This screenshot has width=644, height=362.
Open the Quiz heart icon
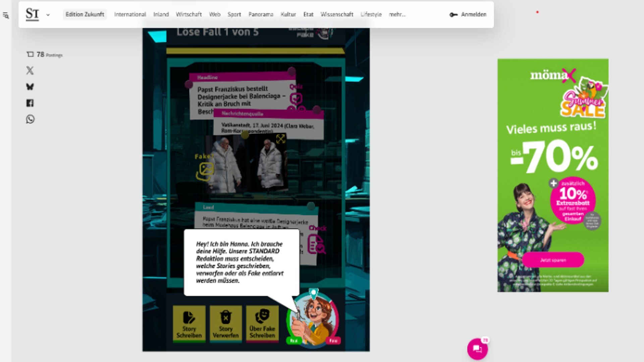[x=296, y=99]
